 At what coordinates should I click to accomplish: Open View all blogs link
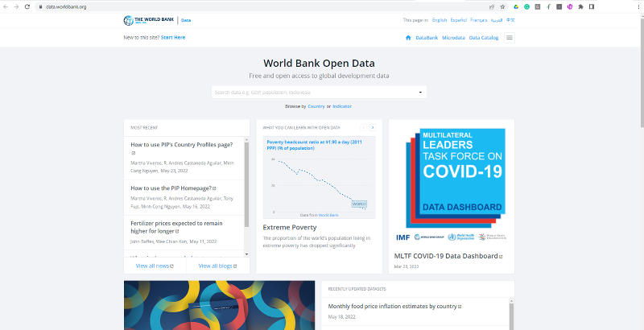click(217, 266)
